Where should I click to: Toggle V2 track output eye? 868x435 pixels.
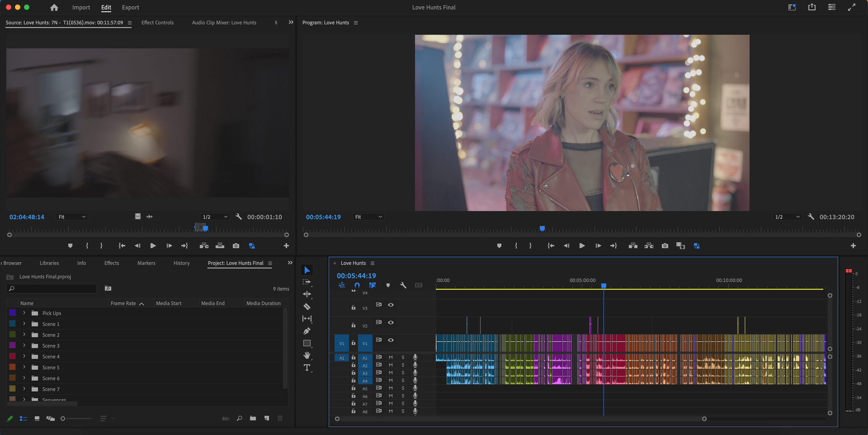(x=391, y=323)
